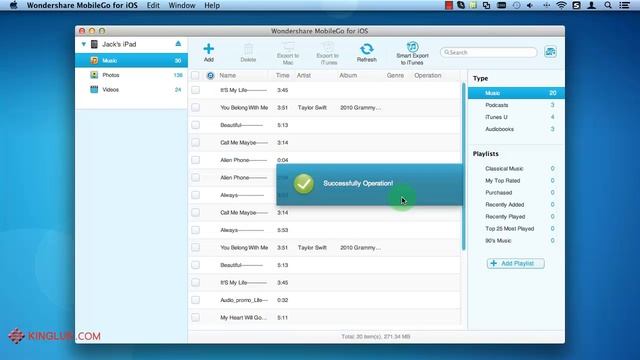The width and height of the screenshot is (640, 360).
Task: Select Podcasts under Type
Action: click(516, 105)
